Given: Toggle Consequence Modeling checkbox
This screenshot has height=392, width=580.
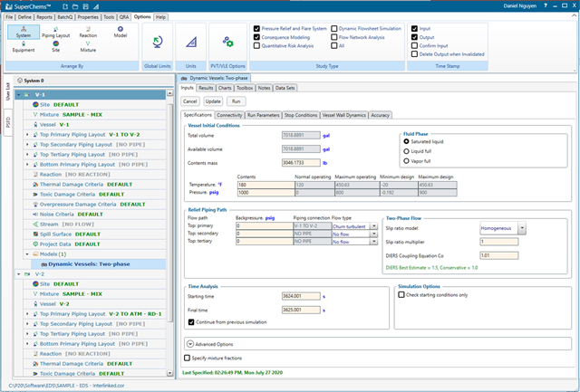Looking at the screenshot, I should 256,37.
